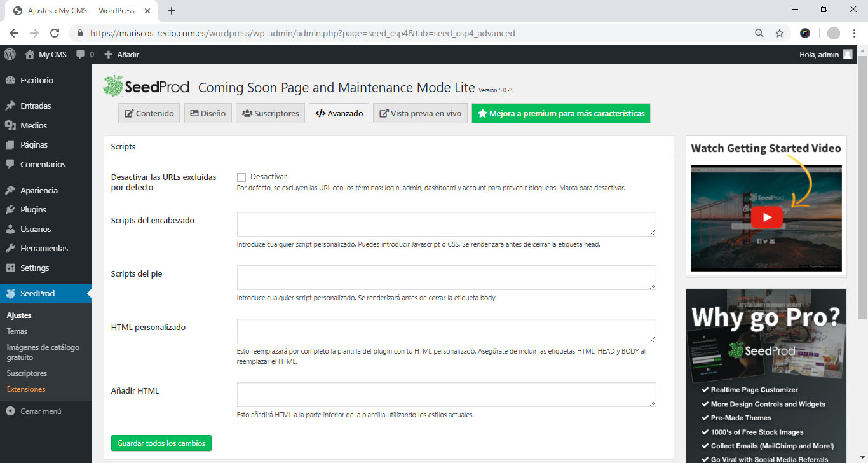Open the Escritorio menu item
The image size is (868, 463).
tap(46, 80)
